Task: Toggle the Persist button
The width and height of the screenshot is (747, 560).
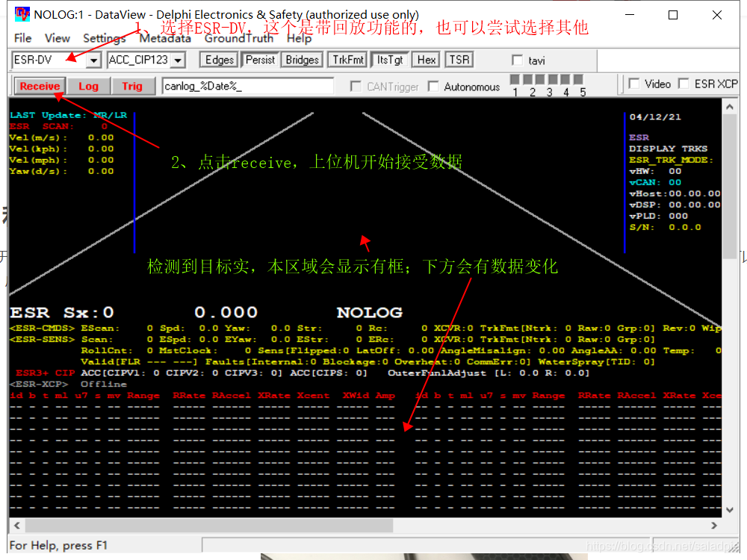Action: click(x=260, y=60)
